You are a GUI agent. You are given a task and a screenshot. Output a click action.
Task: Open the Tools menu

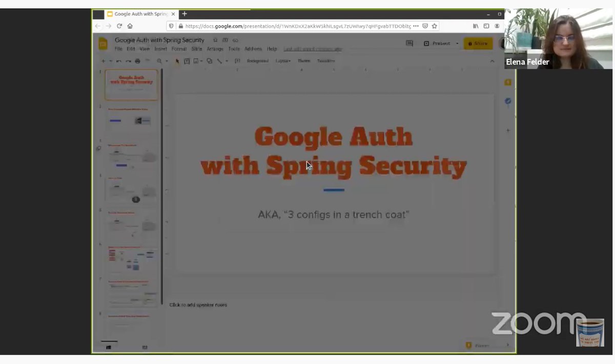pos(234,49)
